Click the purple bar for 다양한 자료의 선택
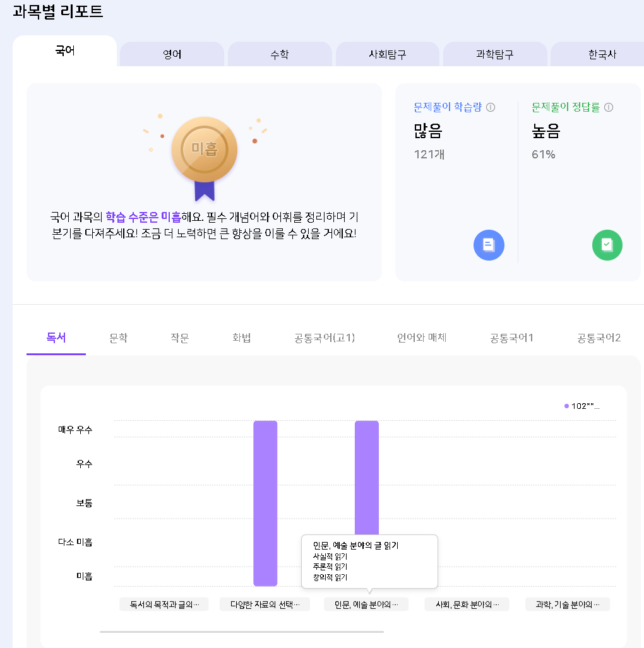The width and height of the screenshot is (644, 648). point(265,503)
